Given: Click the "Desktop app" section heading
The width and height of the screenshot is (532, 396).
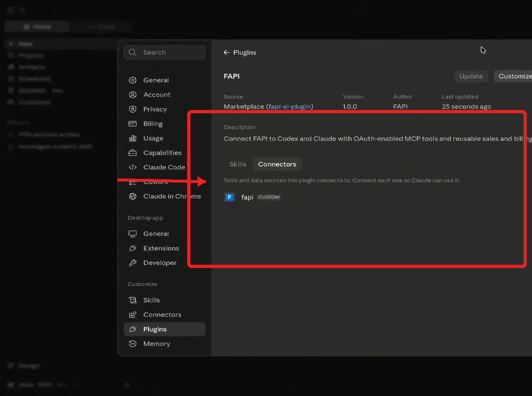Looking at the screenshot, I should (x=145, y=218).
